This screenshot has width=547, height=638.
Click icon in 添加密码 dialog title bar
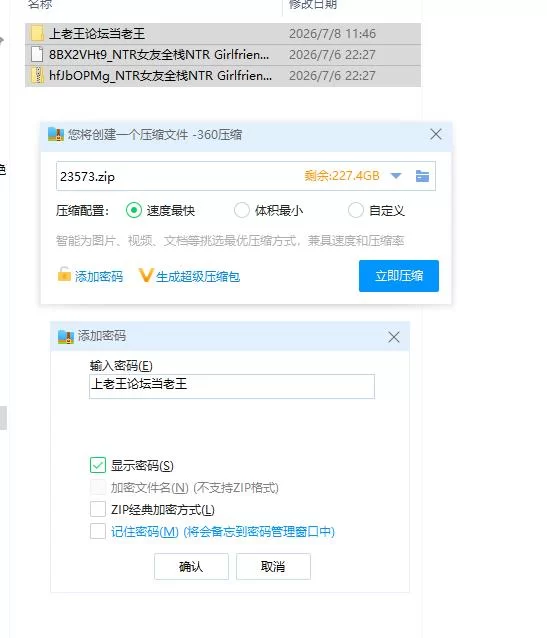coord(66,336)
